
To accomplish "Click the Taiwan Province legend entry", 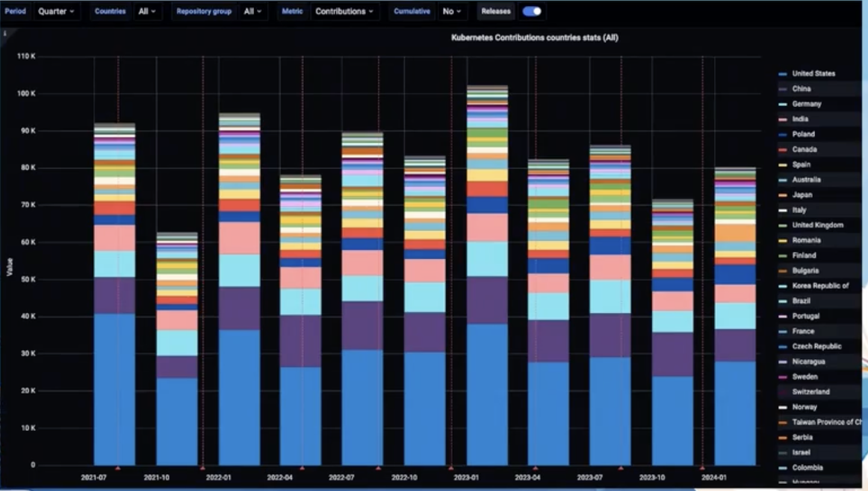I will coord(826,422).
